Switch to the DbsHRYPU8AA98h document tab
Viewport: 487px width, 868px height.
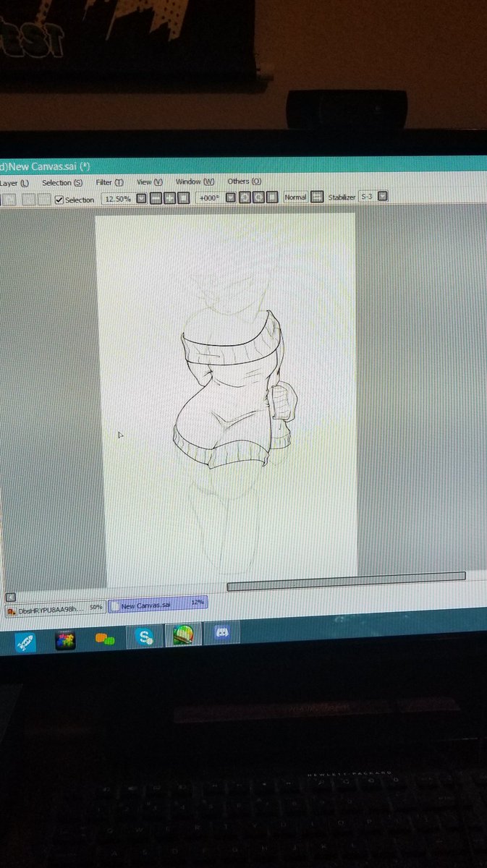(x=55, y=609)
